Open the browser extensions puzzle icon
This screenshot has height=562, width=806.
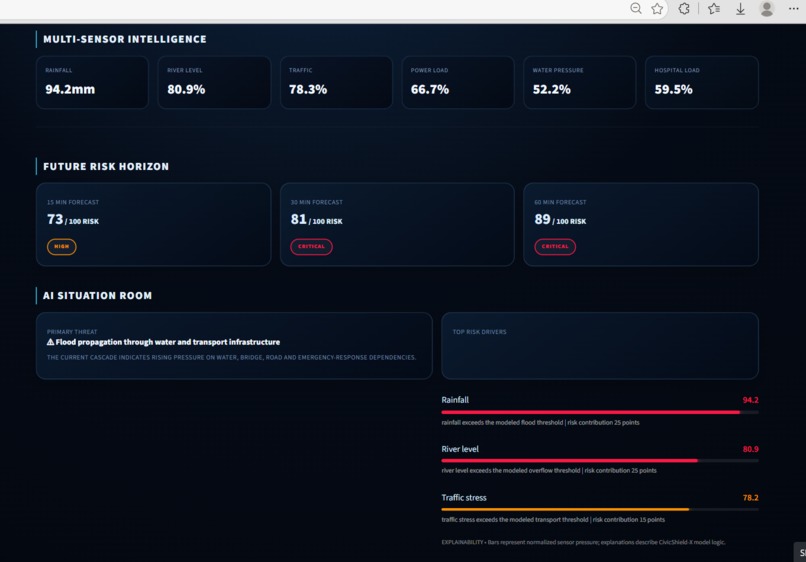pyautogui.click(x=684, y=9)
